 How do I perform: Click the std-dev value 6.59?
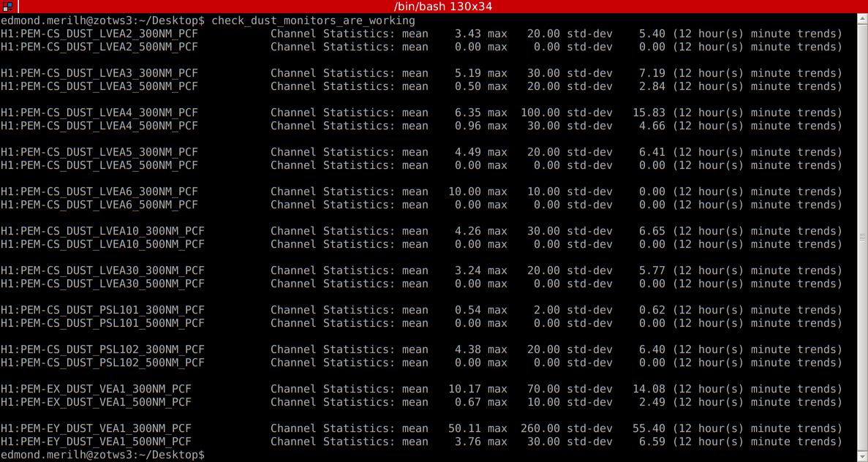(x=652, y=442)
